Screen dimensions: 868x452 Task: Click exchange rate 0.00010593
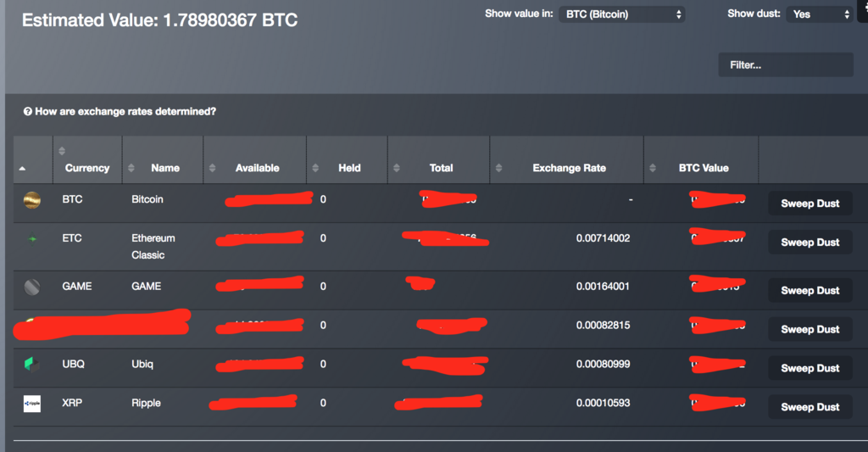coord(603,402)
